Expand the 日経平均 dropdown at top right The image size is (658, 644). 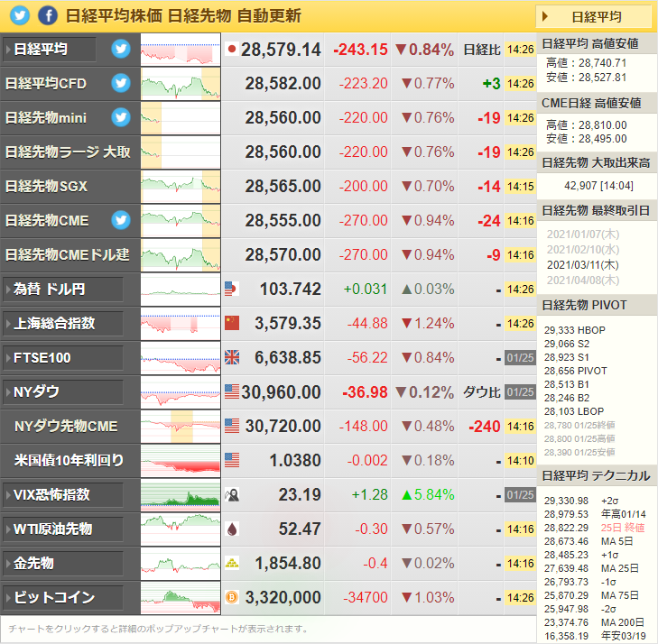[593, 17]
